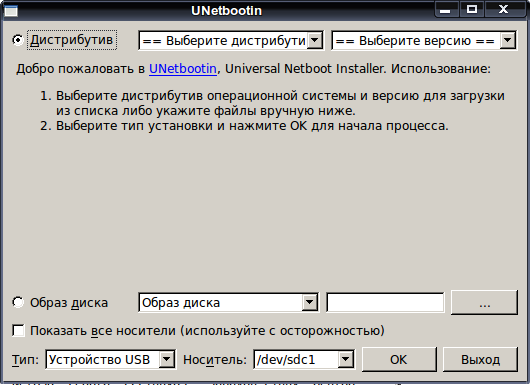The width and height of the screenshot is (530, 385).
Task: Click the 'Тип:' label
Action: click(25, 360)
